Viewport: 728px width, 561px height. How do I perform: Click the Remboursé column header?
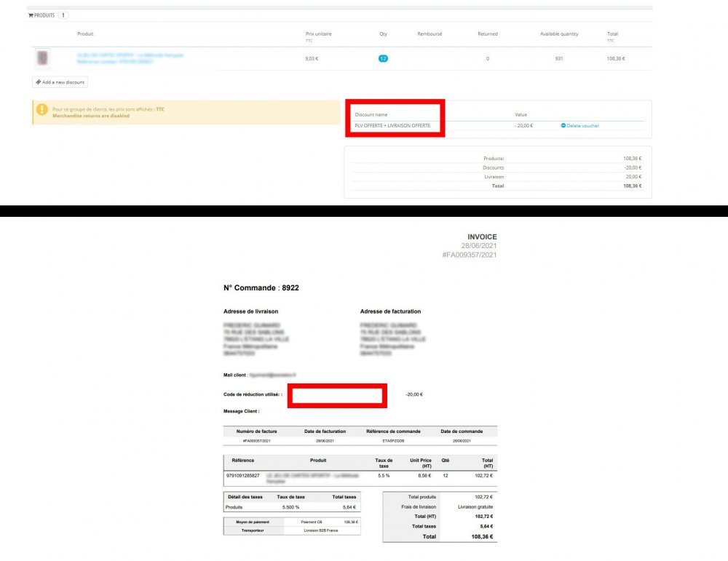tap(430, 34)
